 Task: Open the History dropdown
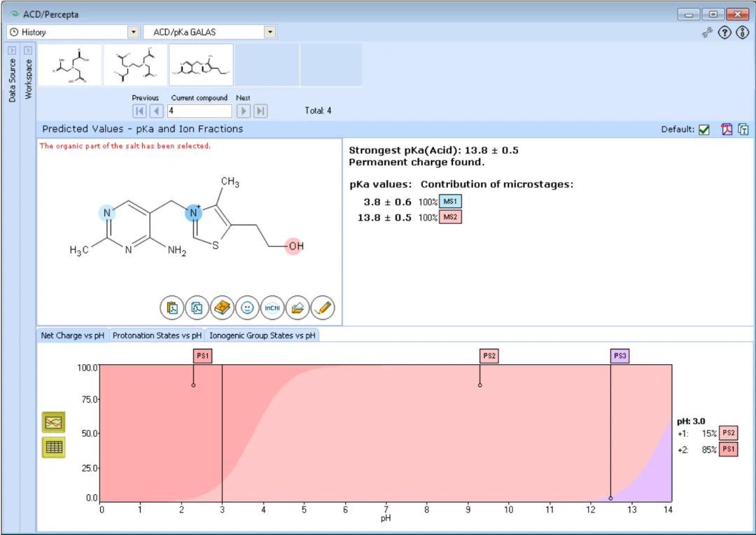[73, 32]
